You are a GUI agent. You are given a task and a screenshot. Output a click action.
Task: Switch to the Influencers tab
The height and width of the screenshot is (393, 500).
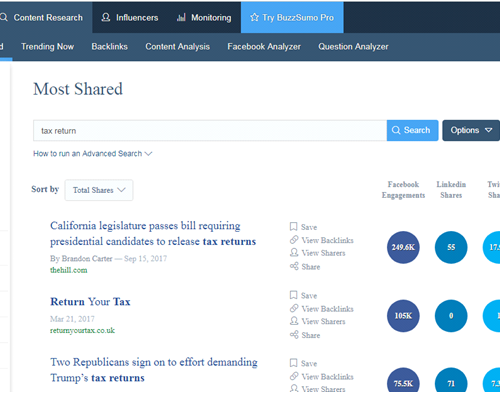130,17
